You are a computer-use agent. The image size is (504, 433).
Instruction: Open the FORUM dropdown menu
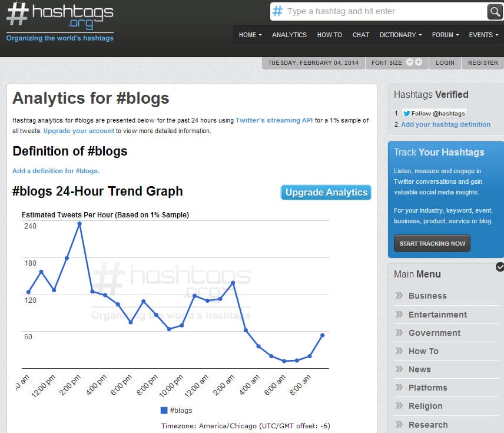(x=445, y=35)
